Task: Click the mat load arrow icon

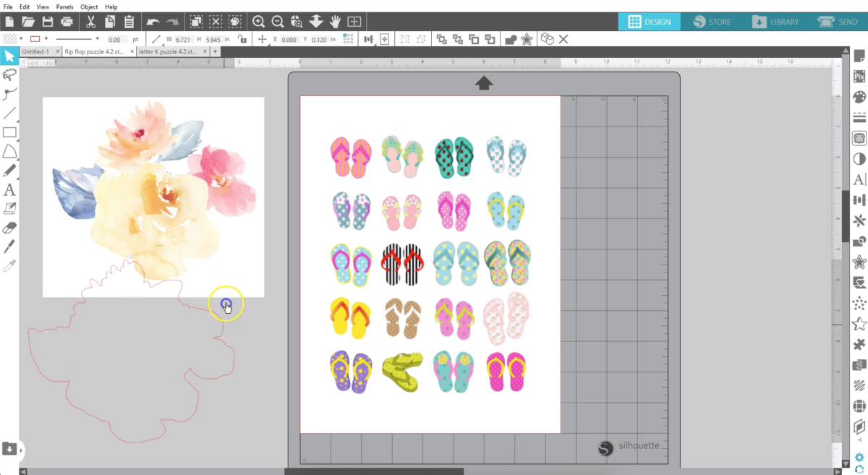Action: pyautogui.click(x=484, y=83)
